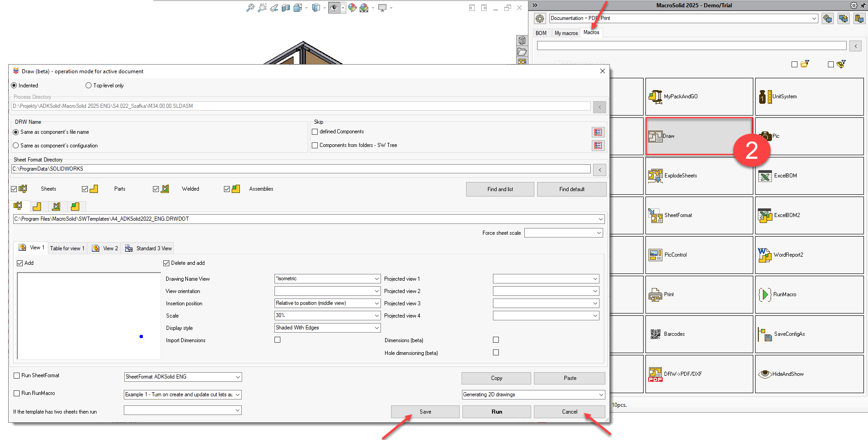The image size is (868, 440).
Task: Launch the HideAndShow macro
Action: [x=809, y=374]
